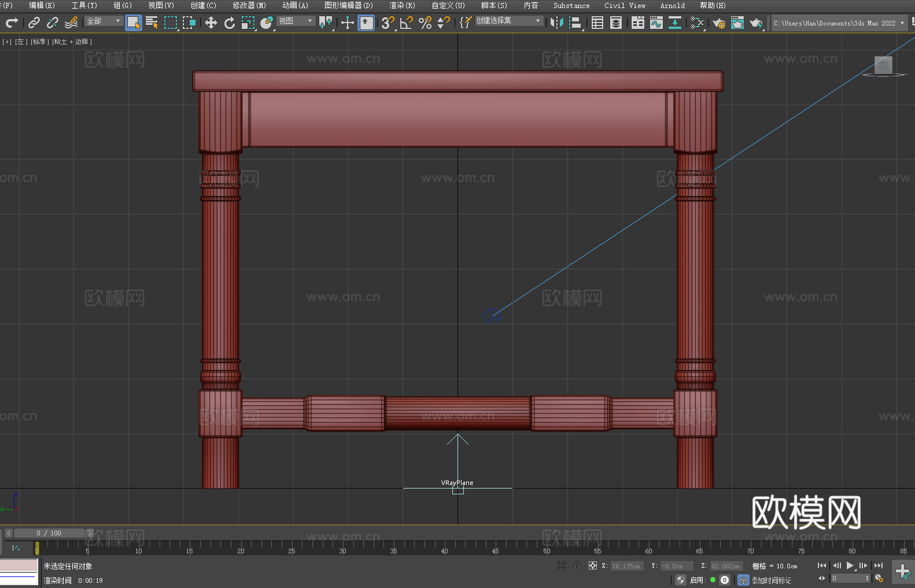Open the Layer Explorer icon
This screenshot has width=915, height=588.
point(616,23)
